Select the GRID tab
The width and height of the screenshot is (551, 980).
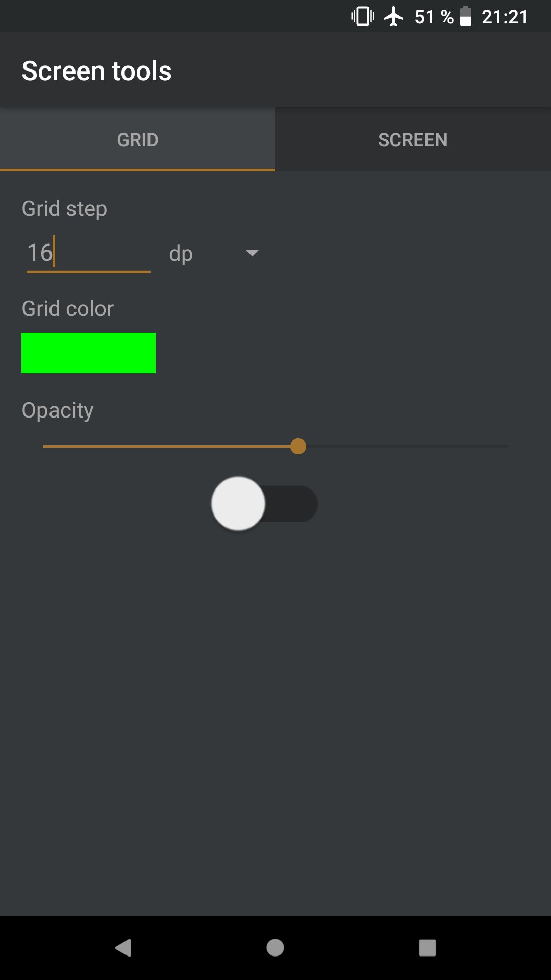(x=137, y=139)
